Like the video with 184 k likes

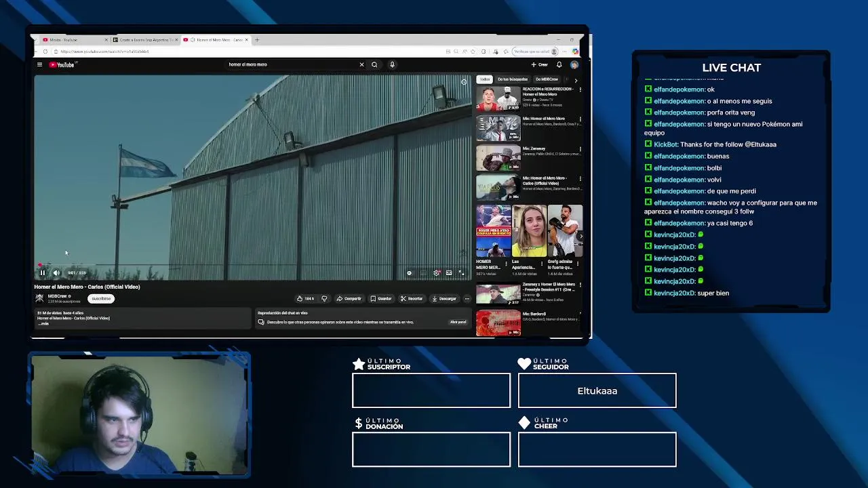tap(305, 298)
